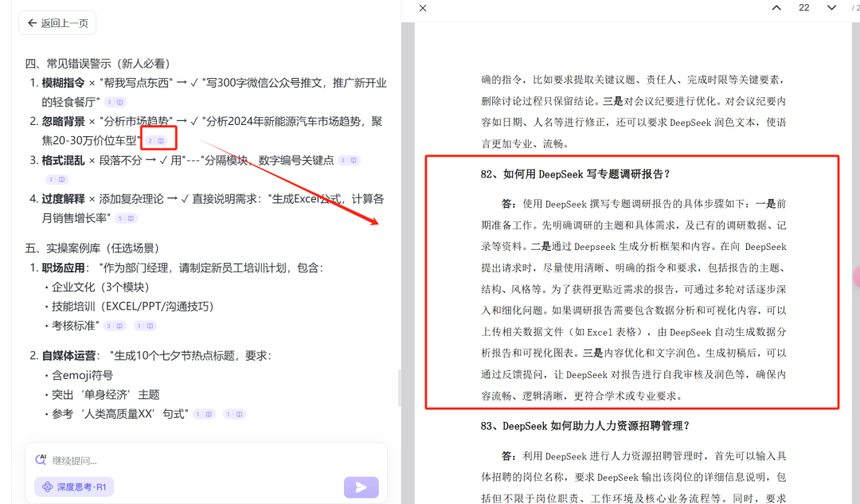
Task: Click bold term 模糊指令
Action: pyautogui.click(x=63, y=83)
